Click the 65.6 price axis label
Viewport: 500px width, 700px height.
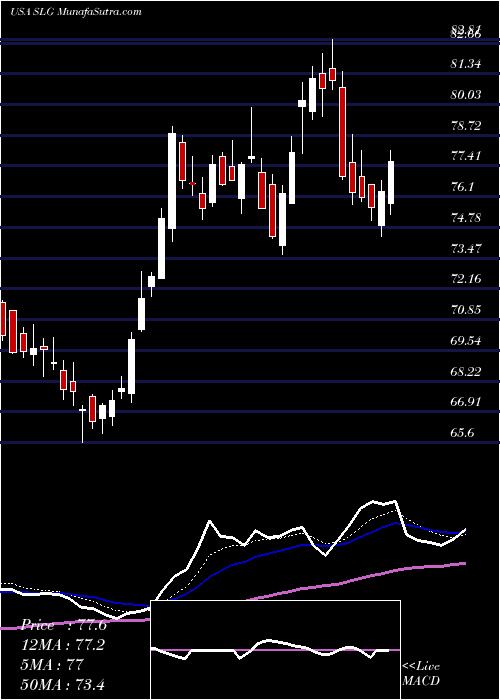tap(462, 433)
